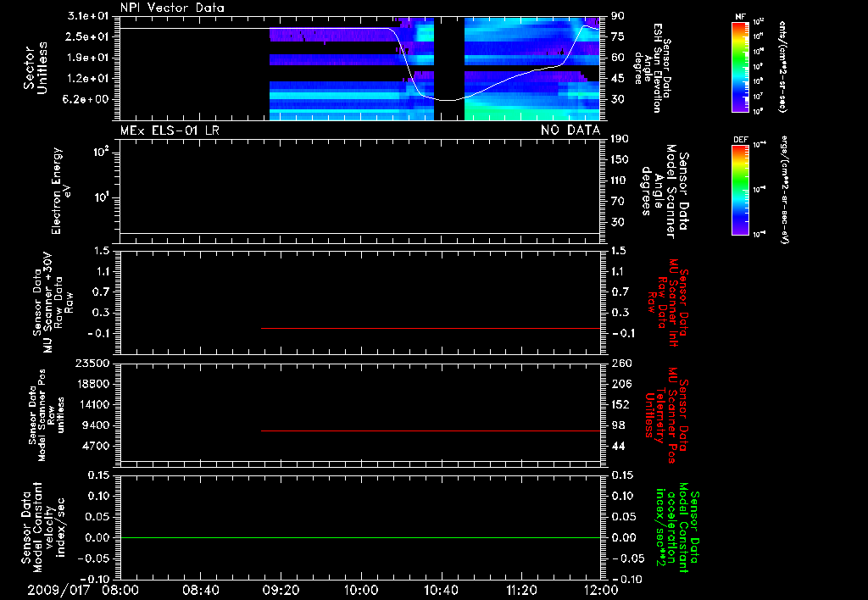Click the 'ergs/(cm**2-sr-sec-eV)' units label
The width and height of the screenshot is (868, 600).
[x=784, y=189]
